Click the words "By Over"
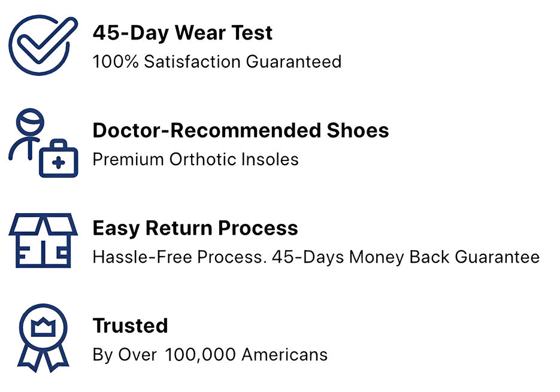Viewport: 560px width, 392px height. (125, 354)
